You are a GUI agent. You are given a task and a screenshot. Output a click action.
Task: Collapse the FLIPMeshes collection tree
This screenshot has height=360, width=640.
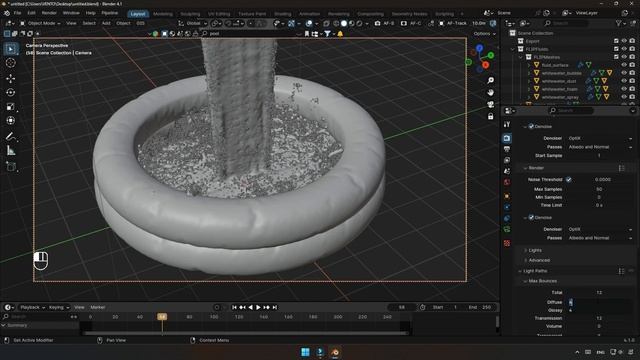pos(521,57)
